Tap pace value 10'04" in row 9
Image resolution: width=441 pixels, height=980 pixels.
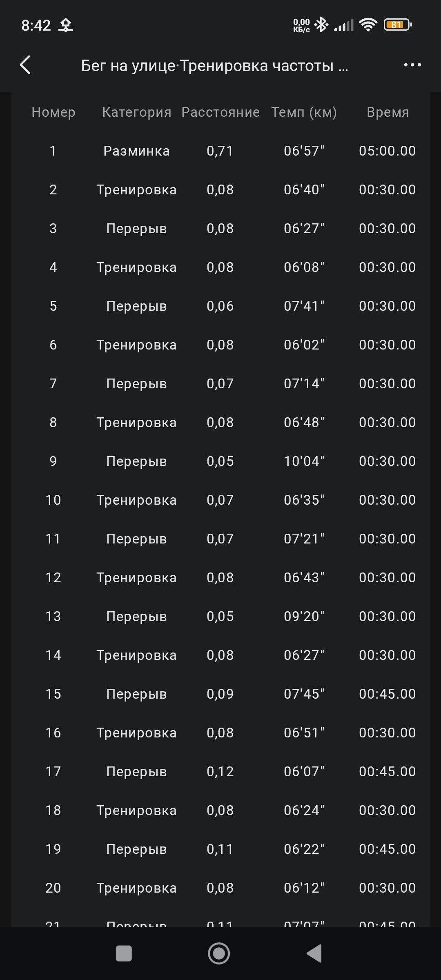pos(304,461)
